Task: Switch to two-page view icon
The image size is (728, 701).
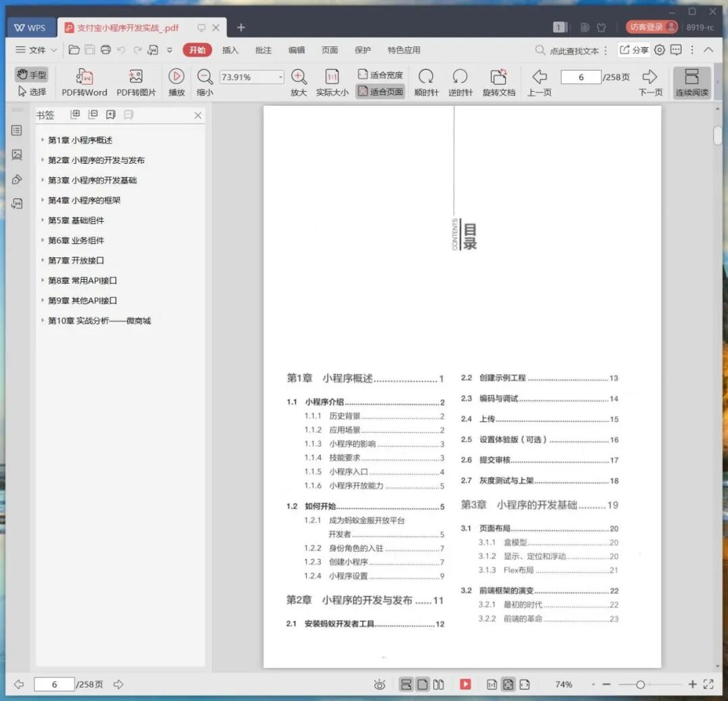Action: [438, 684]
